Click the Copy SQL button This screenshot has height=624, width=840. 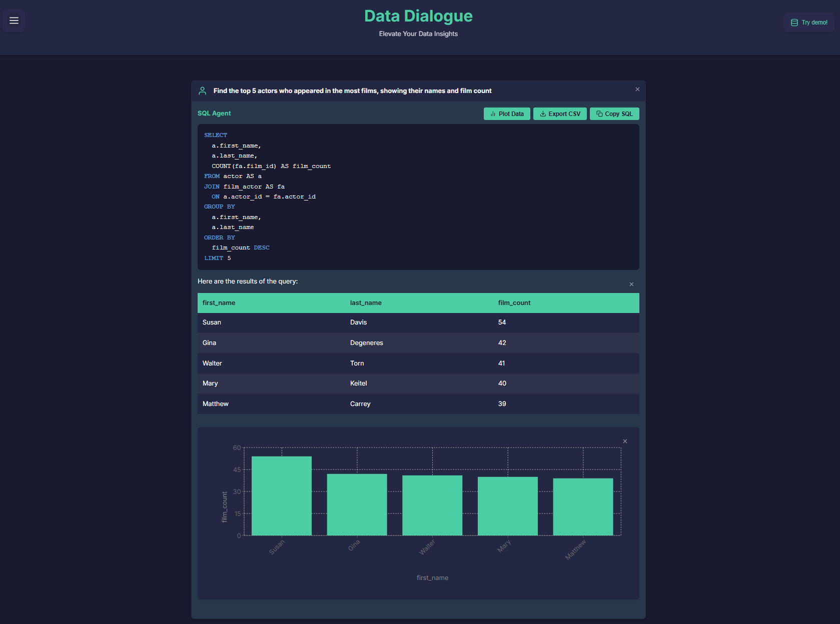pos(614,114)
